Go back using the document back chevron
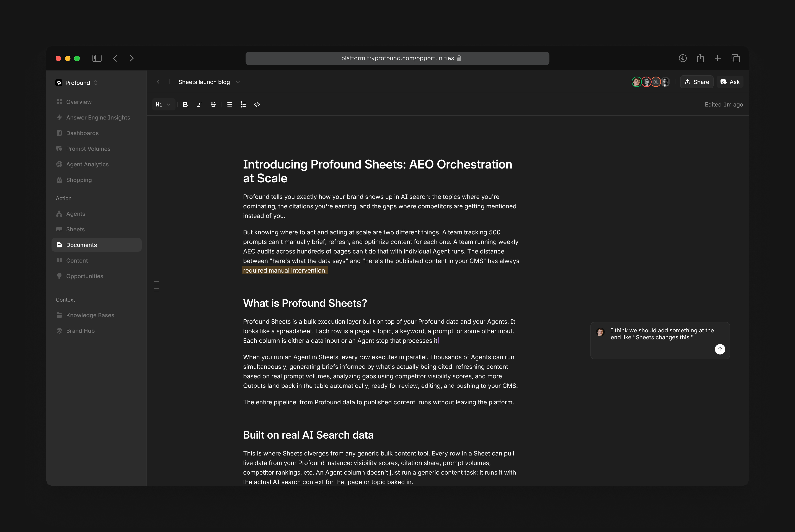Viewport: 795px width, 532px height. 158,82
